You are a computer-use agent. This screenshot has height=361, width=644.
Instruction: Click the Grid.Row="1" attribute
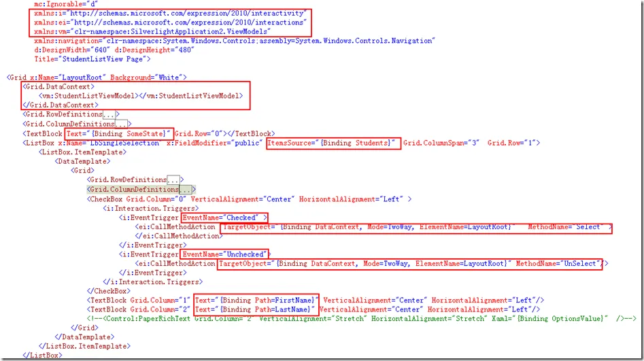(511, 143)
